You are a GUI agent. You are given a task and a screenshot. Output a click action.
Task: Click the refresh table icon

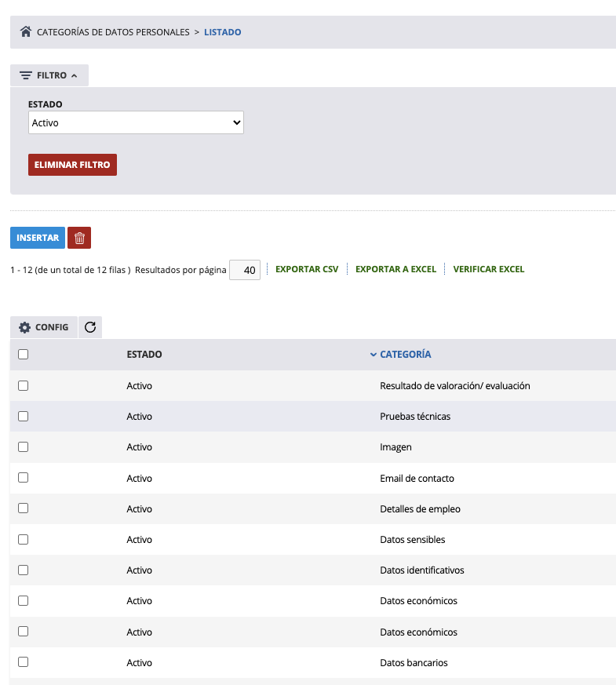pyautogui.click(x=90, y=327)
